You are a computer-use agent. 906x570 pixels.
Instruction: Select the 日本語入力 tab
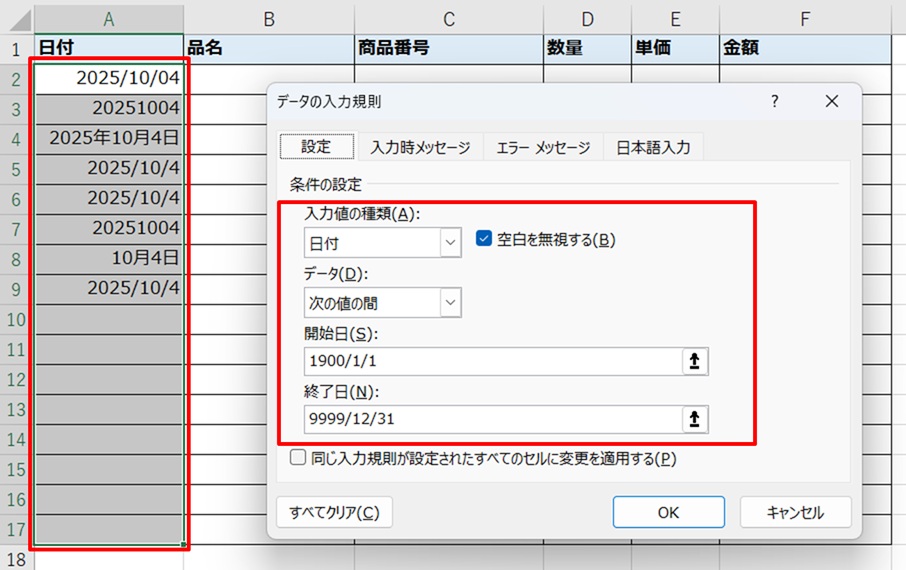click(653, 147)
